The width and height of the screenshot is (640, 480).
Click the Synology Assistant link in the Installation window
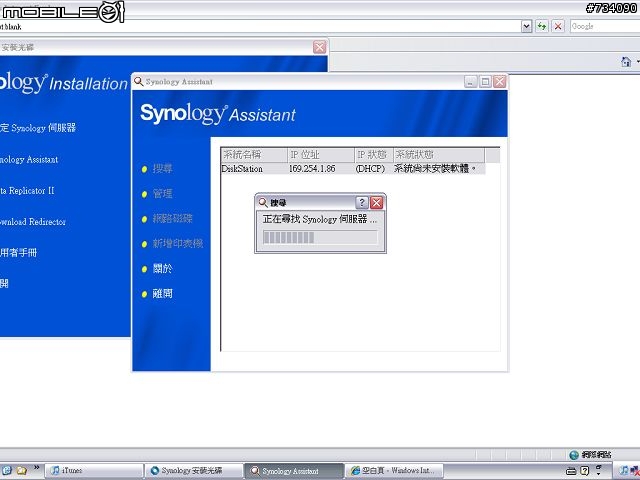(x=29, y=160)
